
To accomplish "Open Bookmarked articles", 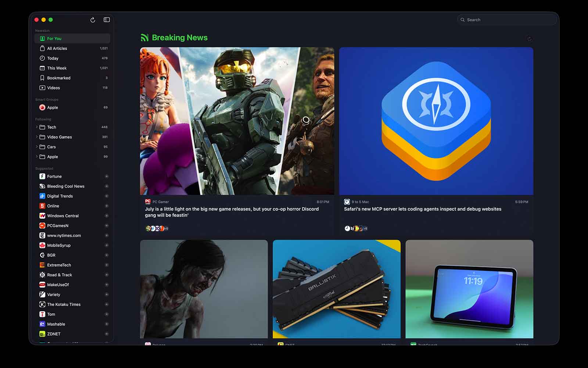I will (x=72, y=78).
